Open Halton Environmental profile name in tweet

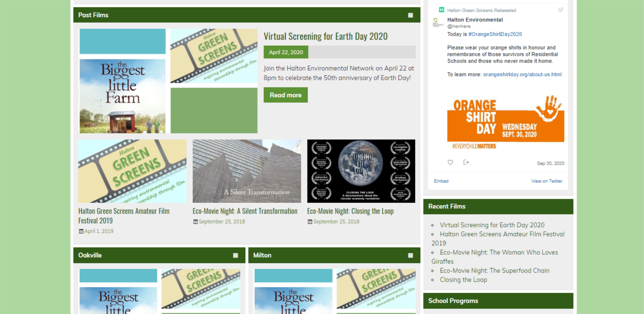(x=475, y=20)
